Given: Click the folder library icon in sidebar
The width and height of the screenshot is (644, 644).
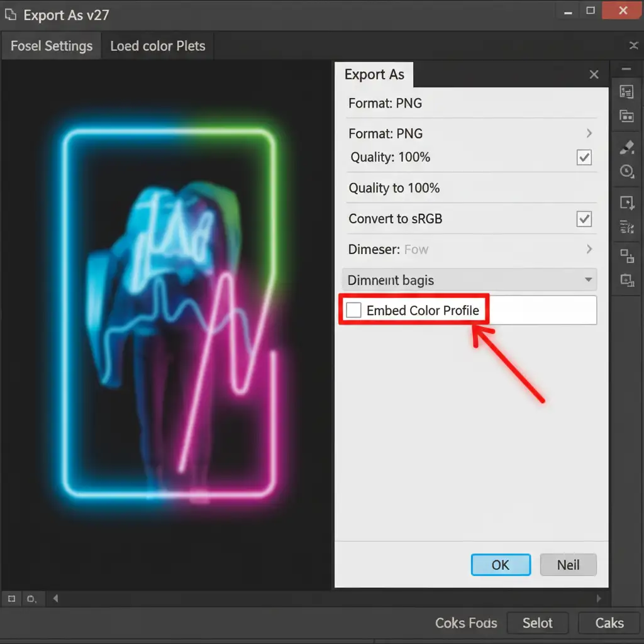Looking at the screenshot, I should (626, 116).
